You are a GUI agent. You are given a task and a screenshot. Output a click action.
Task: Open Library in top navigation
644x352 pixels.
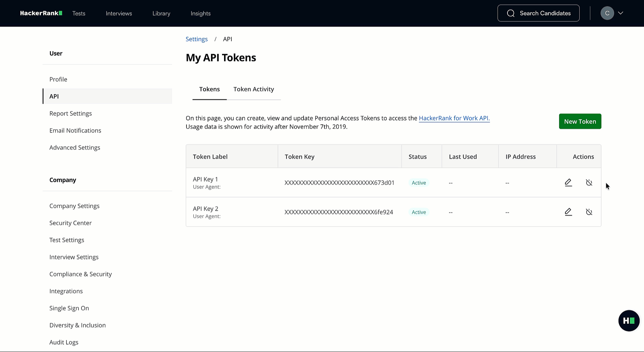point(161,13)
